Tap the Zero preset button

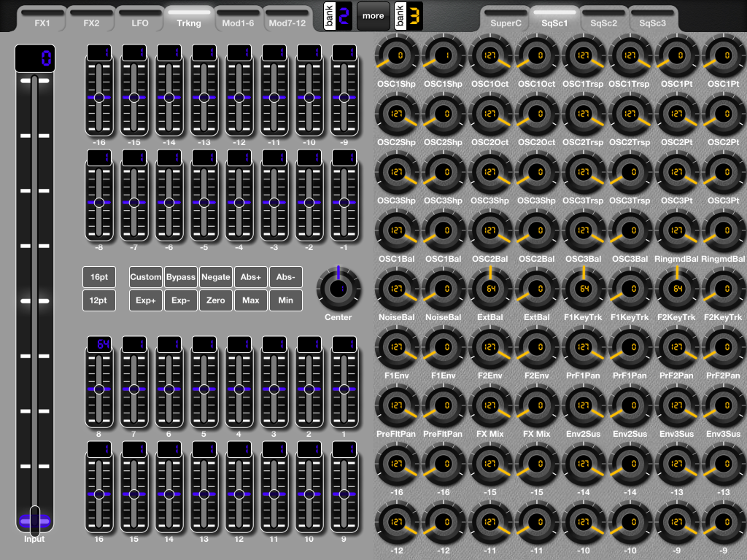point(216,300)
